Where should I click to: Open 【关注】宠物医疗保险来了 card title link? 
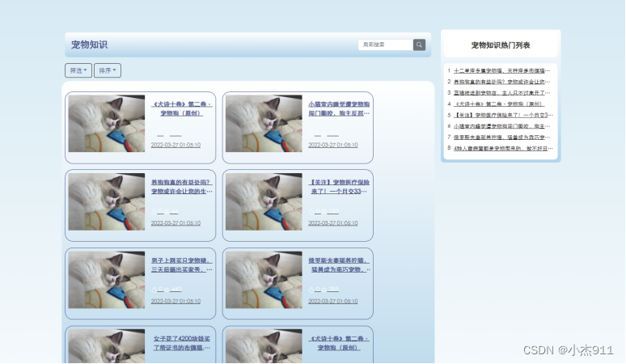(339, 187)
